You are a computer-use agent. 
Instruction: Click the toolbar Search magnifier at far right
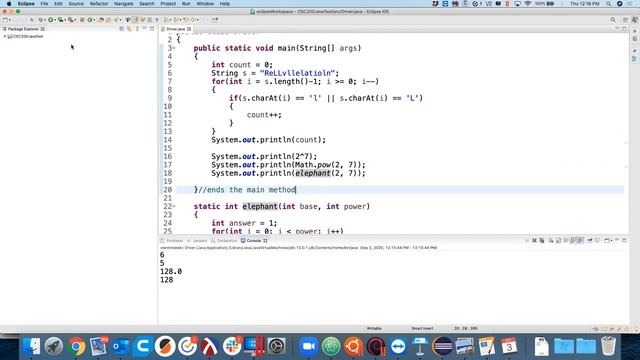613,20
